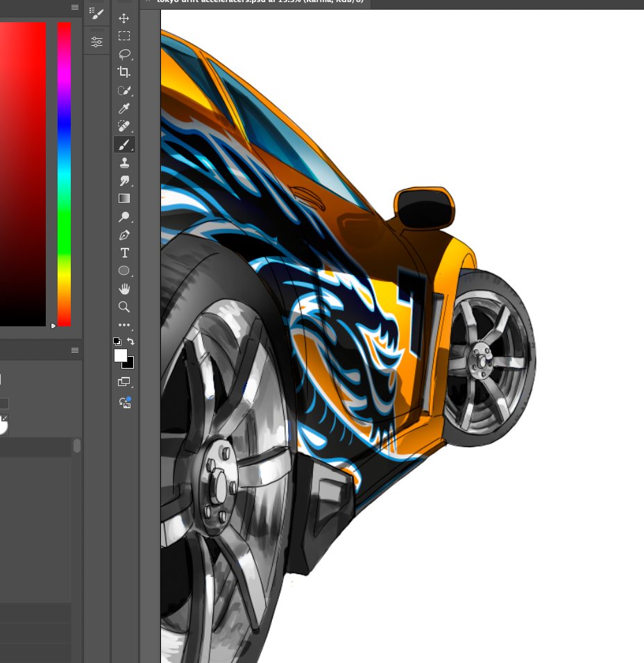Select the Hand tool

pyautogui.click(x=124, y=289)
